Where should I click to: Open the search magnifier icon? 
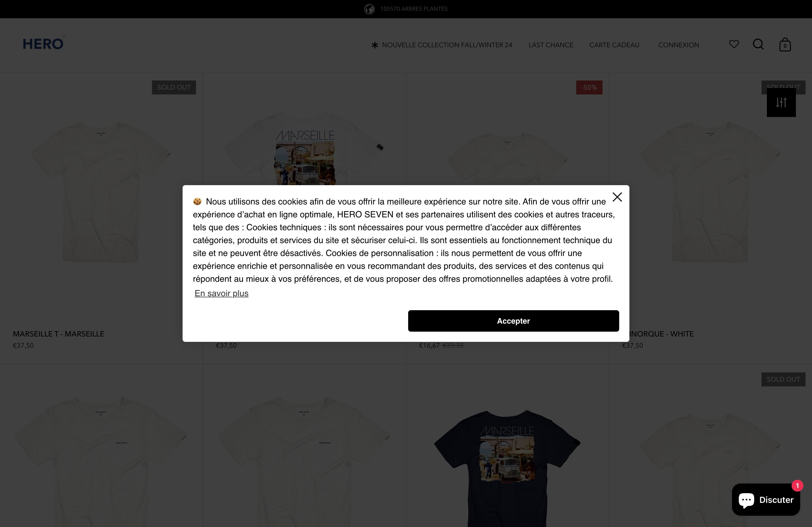(x=758, y=44)
